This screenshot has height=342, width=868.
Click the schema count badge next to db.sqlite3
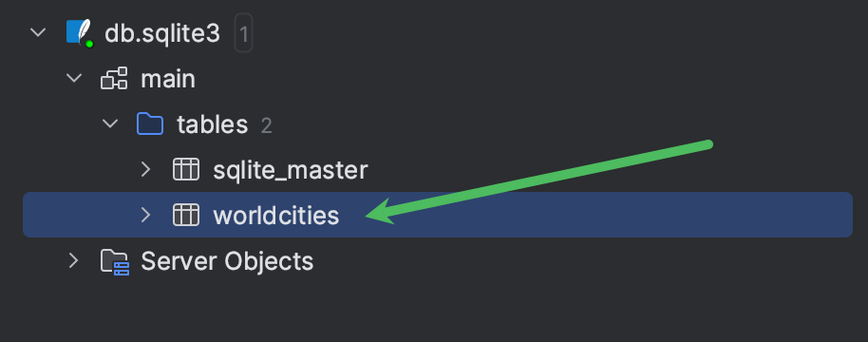(243, 34)
